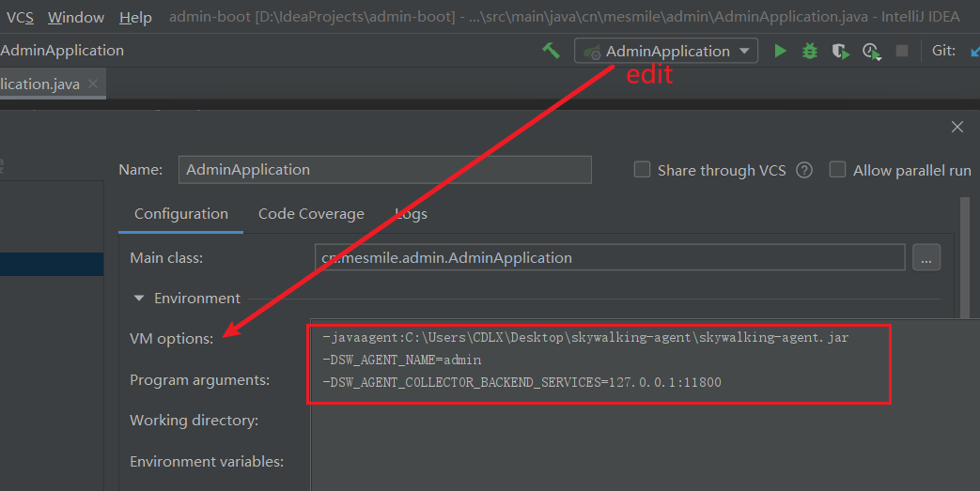
Task: Run AdminApplication with the green play icon
Action: [780, 51]
